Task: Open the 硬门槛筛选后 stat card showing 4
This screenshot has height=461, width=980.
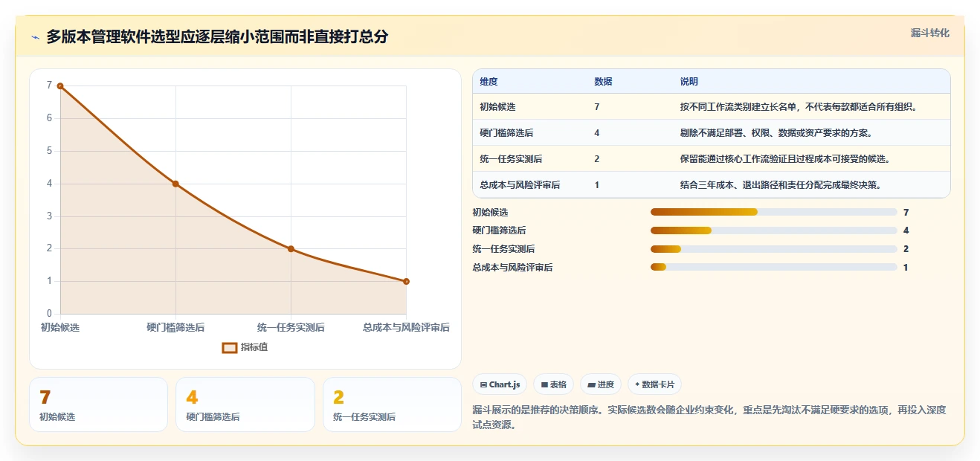Action: [245, 404]
